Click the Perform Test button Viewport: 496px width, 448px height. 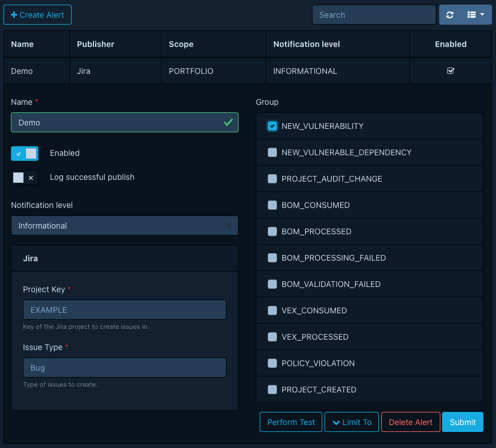pyautogui.click(x=291, y=422)
